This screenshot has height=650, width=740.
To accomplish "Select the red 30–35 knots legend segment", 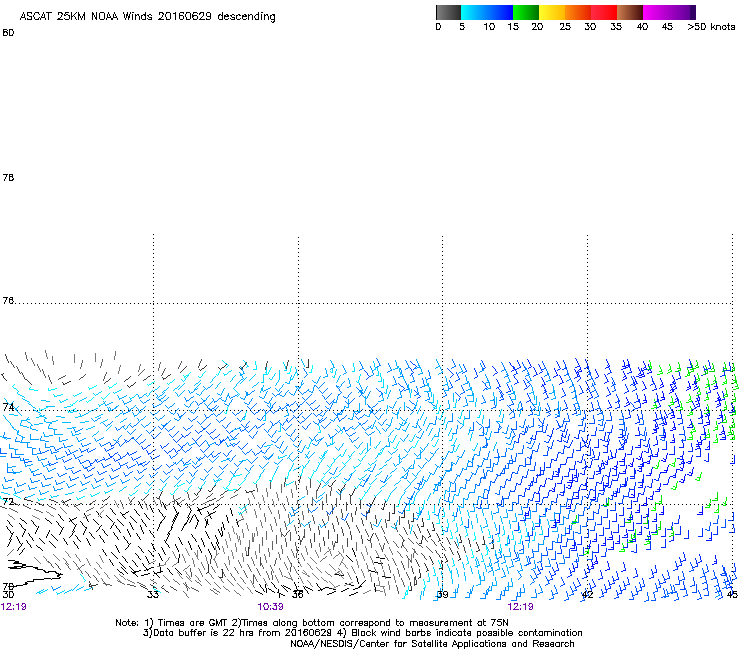I will click(x=604, y=12).
